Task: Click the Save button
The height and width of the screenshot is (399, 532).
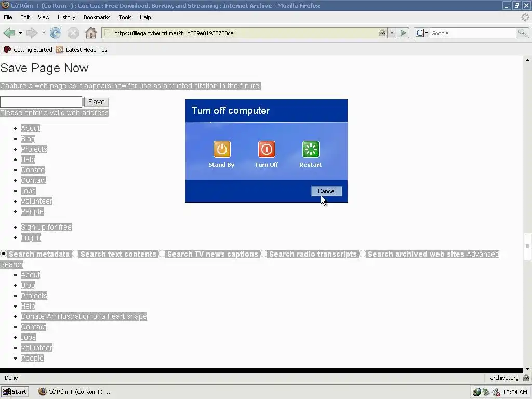Action: (x=96, y=102)
